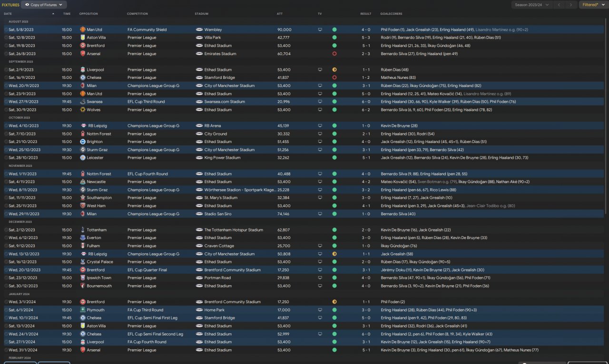Click the Everton club badge

click(83, 238)
